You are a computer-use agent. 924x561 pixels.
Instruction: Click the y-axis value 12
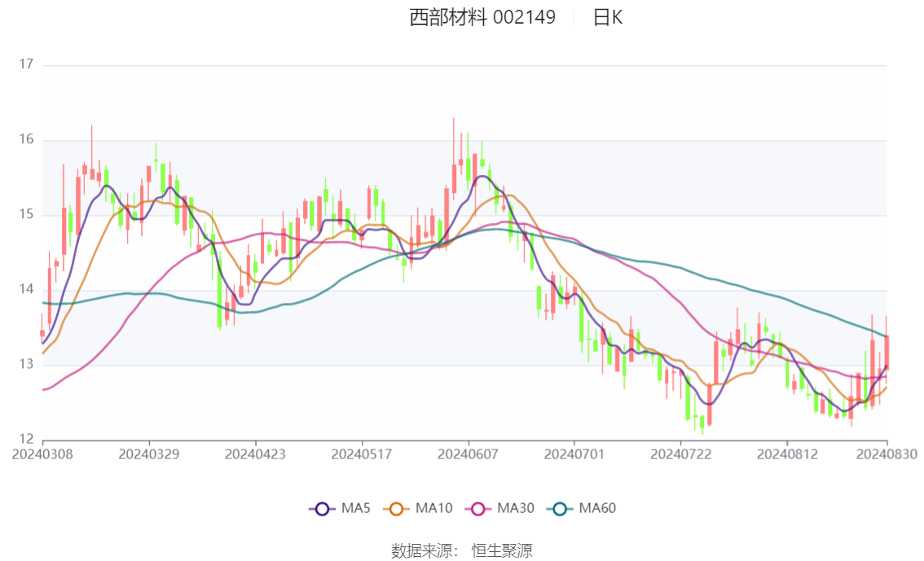point(26,439)
